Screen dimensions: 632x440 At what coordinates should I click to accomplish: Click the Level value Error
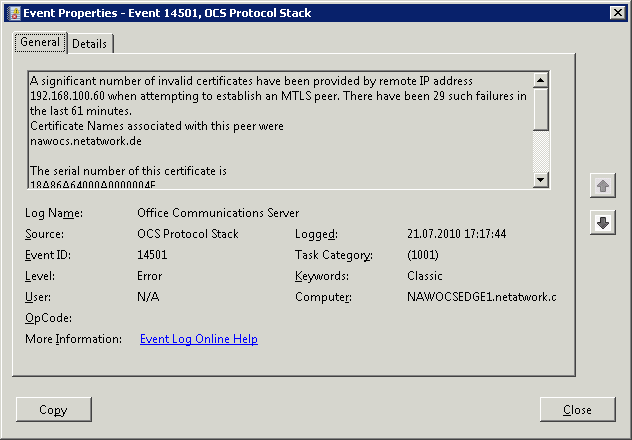coord(150,276)
